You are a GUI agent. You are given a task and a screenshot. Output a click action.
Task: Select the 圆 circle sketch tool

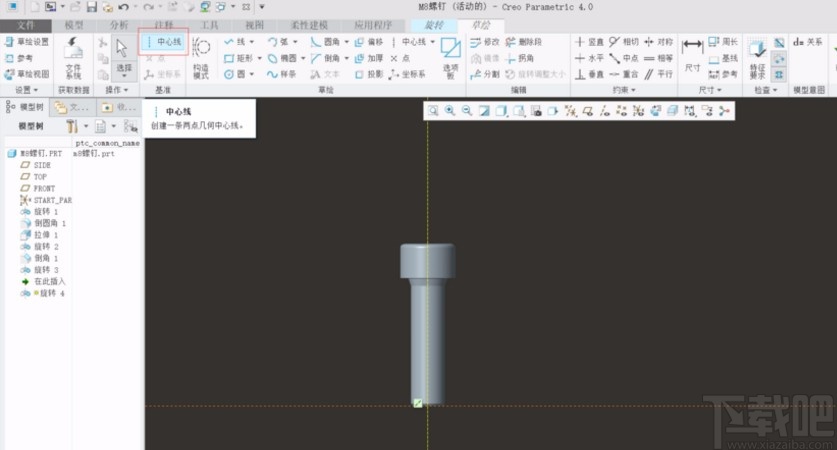pos(235,74)
